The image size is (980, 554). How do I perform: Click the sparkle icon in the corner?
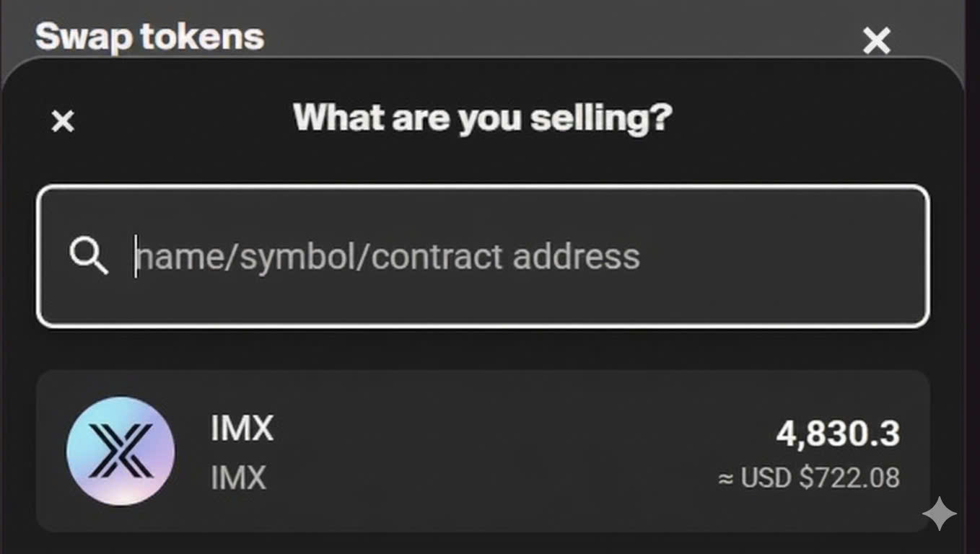coord(939,514)
